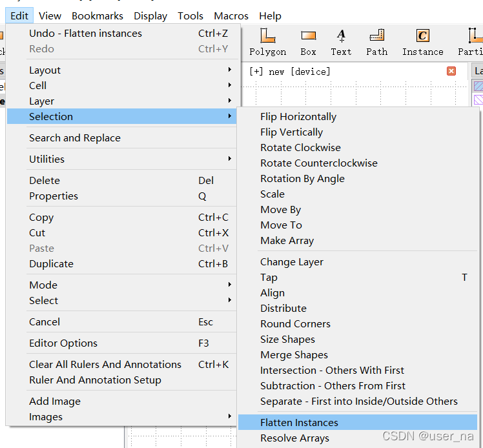Screen dimensions: 483x448
Task: Choose Search and Replace
Action: pyautogui.click(x=121, y=137)
